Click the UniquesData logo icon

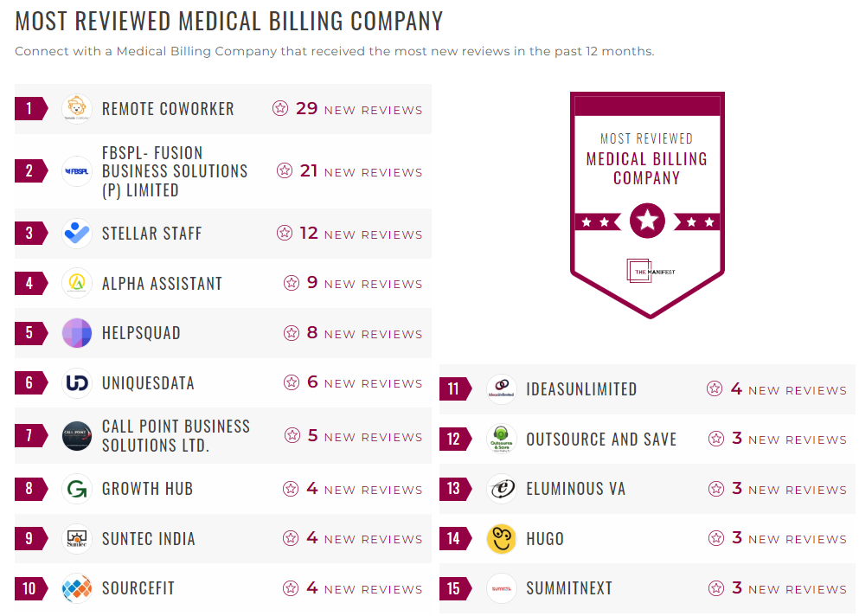(x=77, y=383)
